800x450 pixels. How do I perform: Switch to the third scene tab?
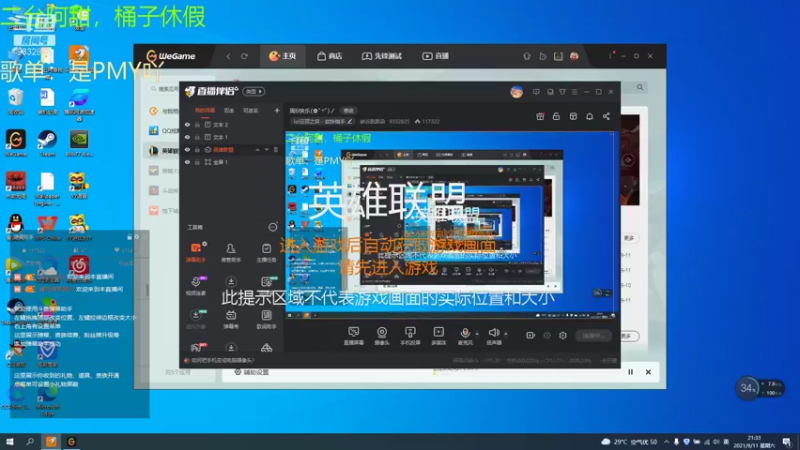[251, 110]
